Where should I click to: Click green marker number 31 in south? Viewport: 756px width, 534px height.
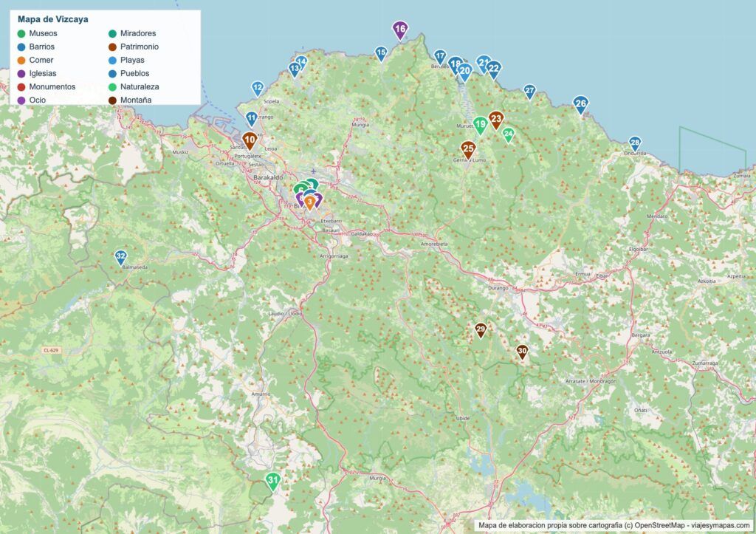pyautogui.click(x=273, y=481)
